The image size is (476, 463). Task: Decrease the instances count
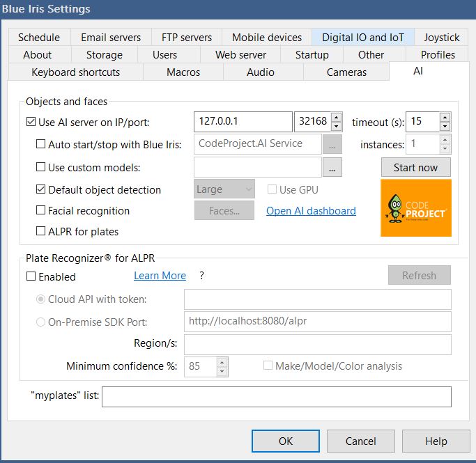coord(445,148)
